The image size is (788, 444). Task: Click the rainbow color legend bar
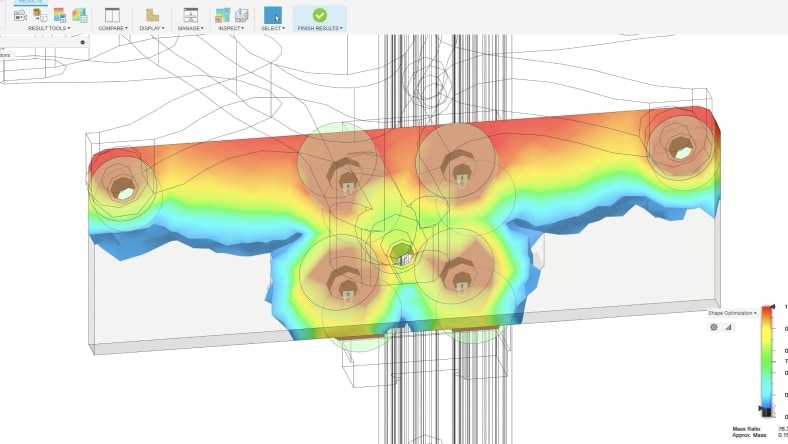tap(767, 360)
